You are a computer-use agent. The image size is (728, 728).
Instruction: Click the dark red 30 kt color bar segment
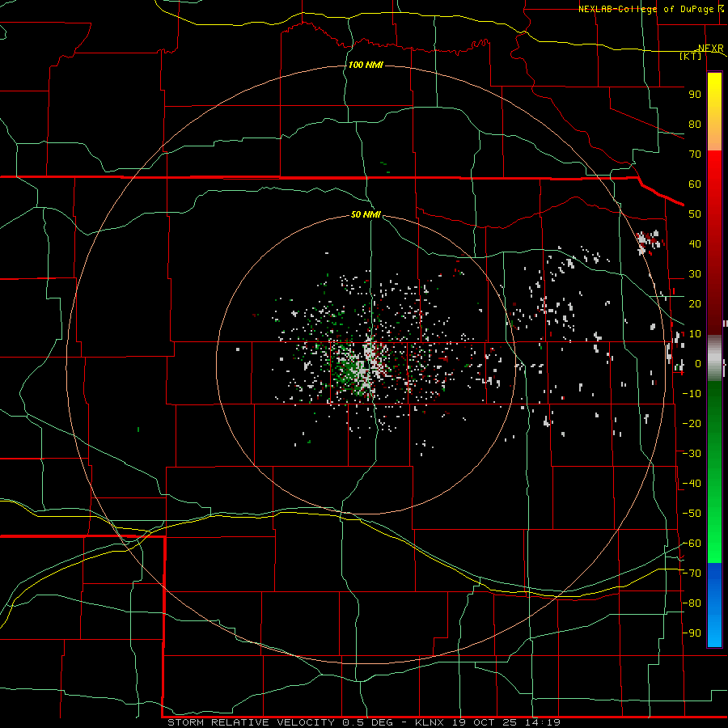[714, 274]
